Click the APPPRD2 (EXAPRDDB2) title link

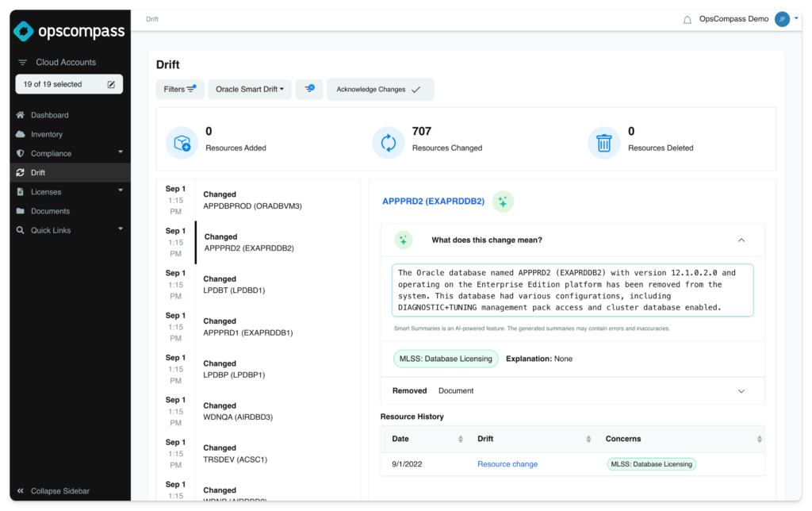point(433,201)
